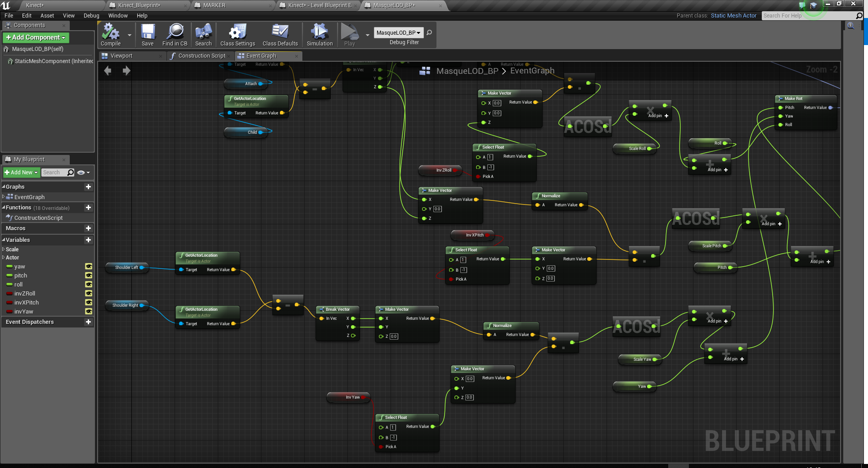Open Class Defaults

(280, 35)
